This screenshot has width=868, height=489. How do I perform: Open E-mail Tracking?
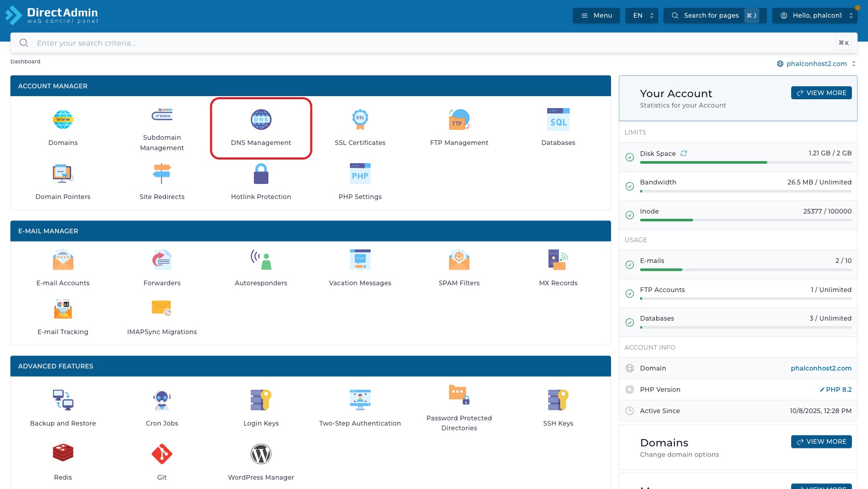click(x=63, y=317)
